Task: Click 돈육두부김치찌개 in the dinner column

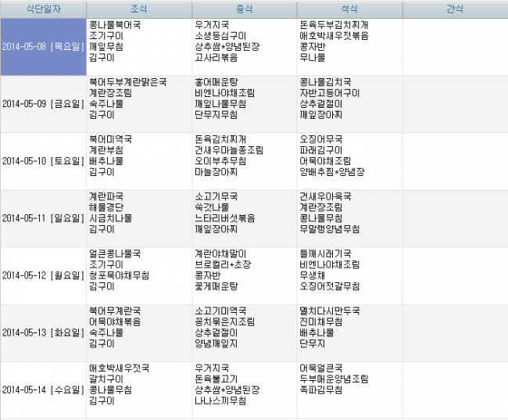Action: 334,24
